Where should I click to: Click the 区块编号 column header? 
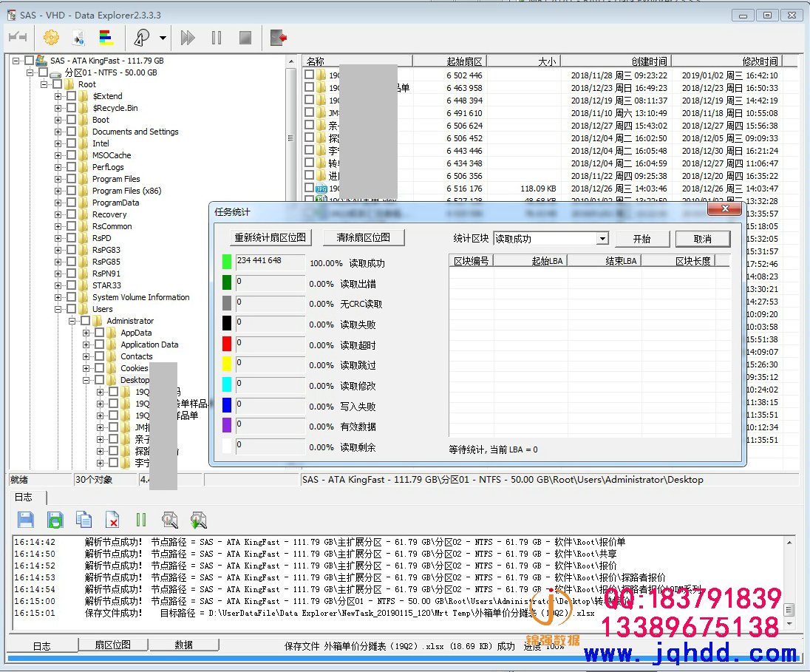pyautogui.click(x=471, y=261)
